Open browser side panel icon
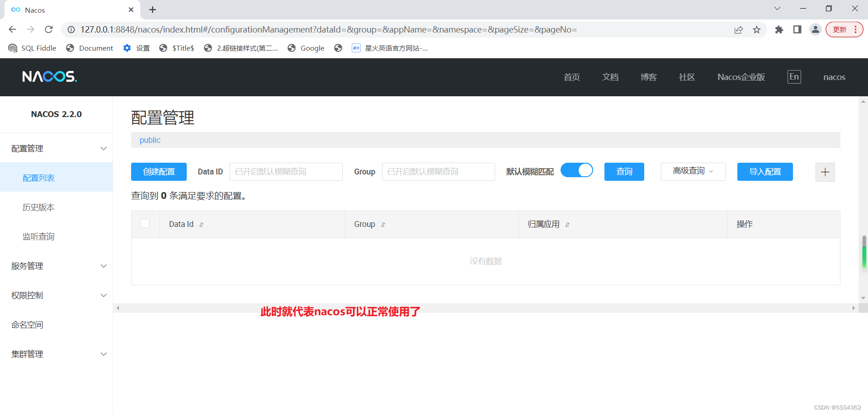Viewport: 868px width, 414px height. click(797, 30)
